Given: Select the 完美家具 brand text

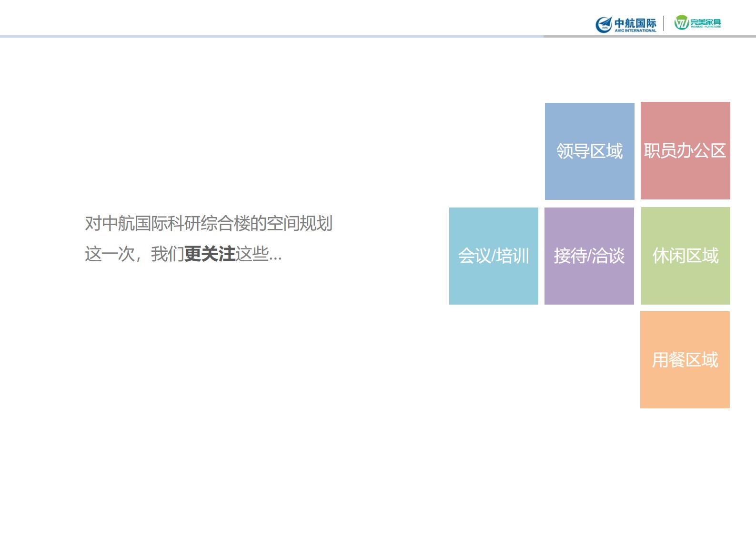Looking at the screenshot, I should (x=706, y=22).
